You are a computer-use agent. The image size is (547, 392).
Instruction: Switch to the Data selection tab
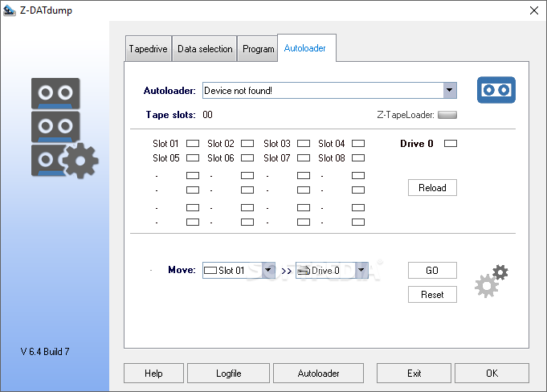(x=205, y=49)
